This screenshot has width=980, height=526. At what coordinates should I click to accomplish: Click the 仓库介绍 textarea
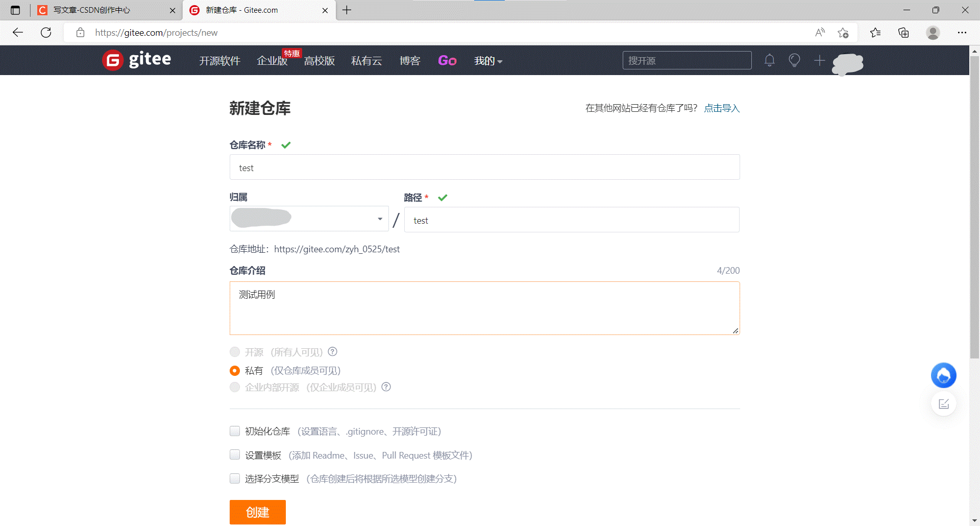coord(484,308)
